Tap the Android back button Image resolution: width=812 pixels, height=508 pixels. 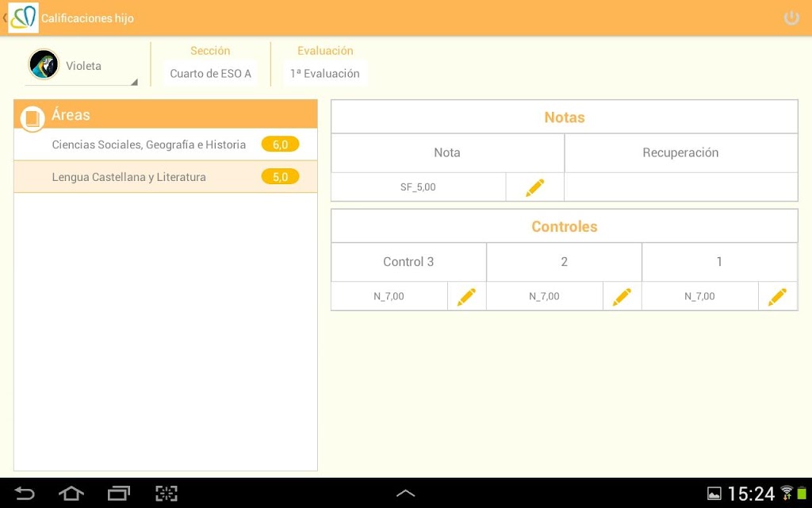pos(25,493)
